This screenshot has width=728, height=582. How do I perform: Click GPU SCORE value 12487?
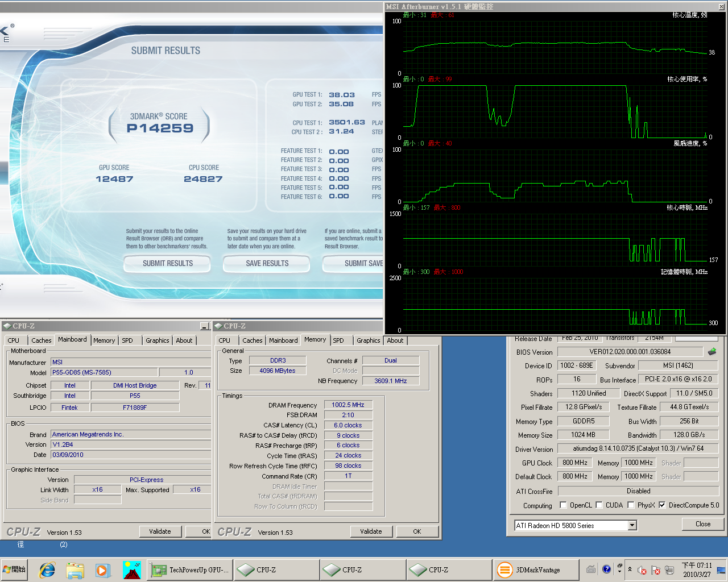[x=114, y=179]
